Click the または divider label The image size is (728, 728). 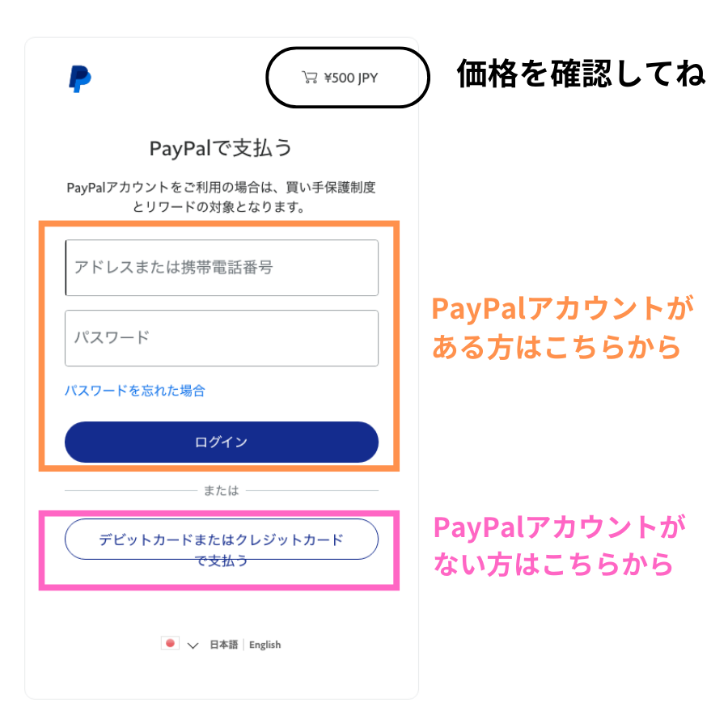pos(222,490)
